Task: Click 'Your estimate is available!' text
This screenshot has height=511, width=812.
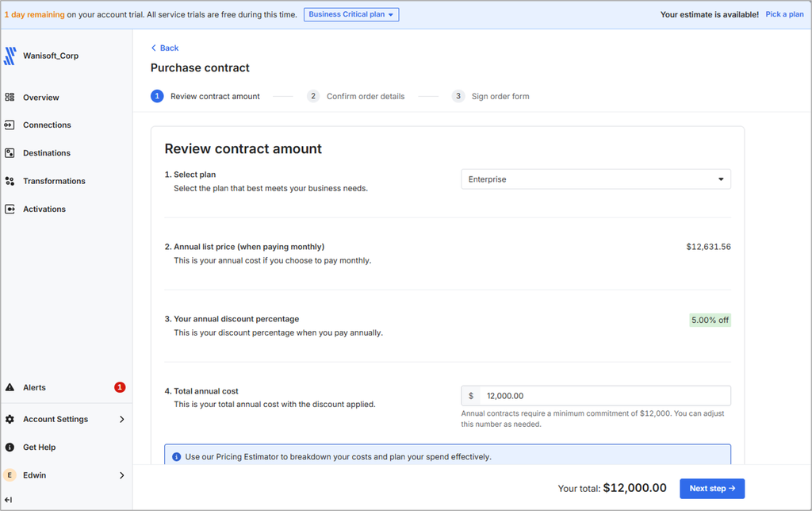Action: coord(710,14)
